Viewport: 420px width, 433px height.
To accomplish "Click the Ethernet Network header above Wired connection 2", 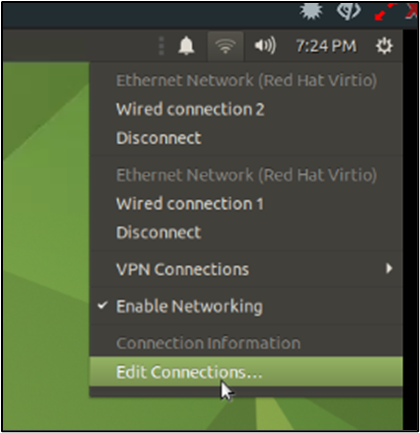I will point(246,81).
